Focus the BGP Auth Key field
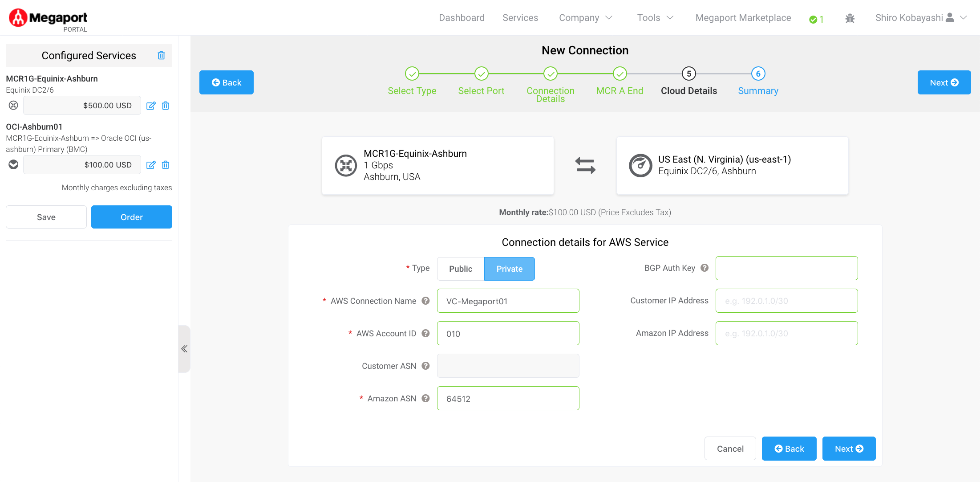 coord(786,268)
